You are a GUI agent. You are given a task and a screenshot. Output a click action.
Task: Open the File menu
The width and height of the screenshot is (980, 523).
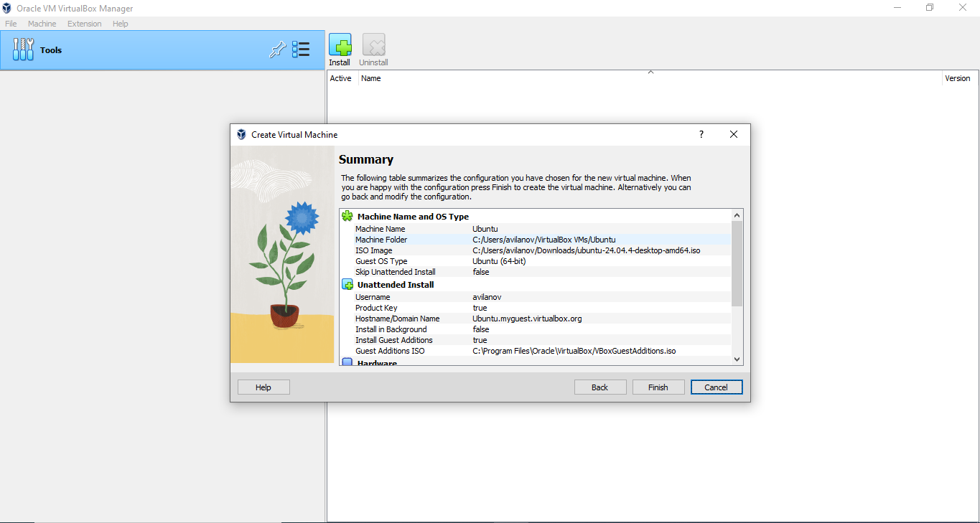click(x=11, y=24)
